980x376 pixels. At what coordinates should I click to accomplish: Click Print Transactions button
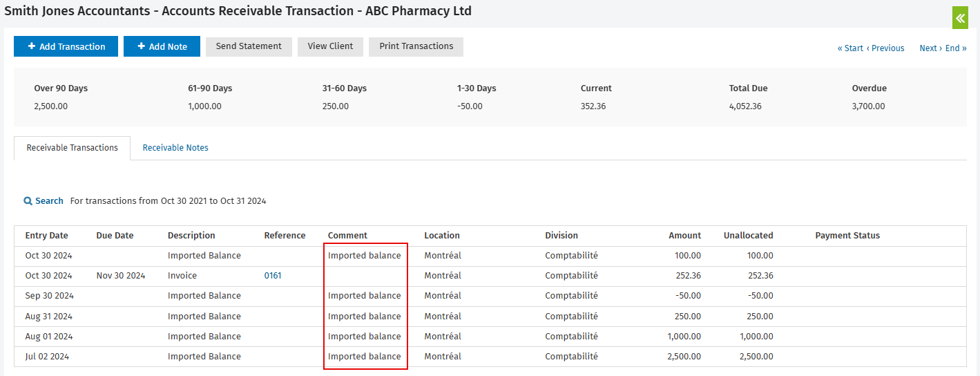pos(416,46)
